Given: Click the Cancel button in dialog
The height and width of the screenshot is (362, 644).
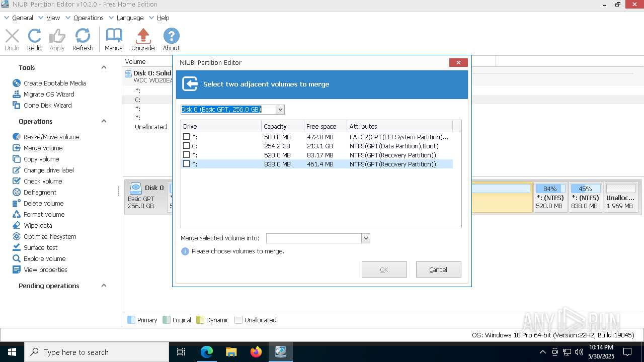Looking at the screenshot, I should 438,269.
